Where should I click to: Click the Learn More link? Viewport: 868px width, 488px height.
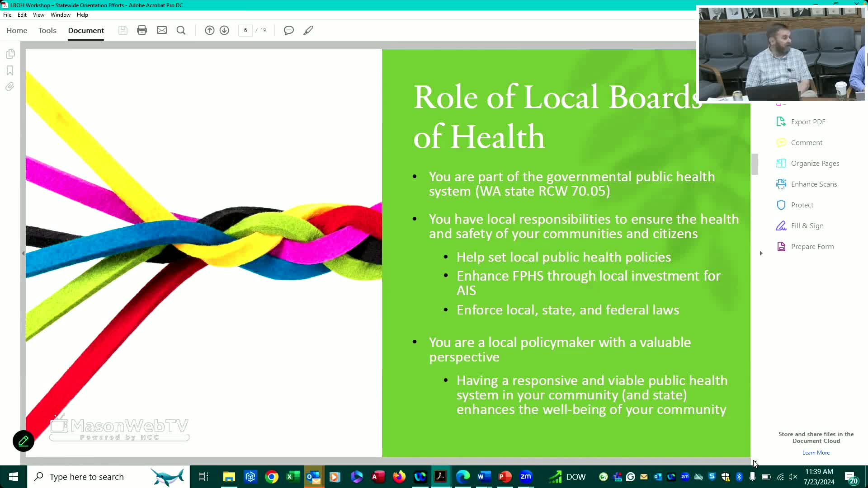816,452
